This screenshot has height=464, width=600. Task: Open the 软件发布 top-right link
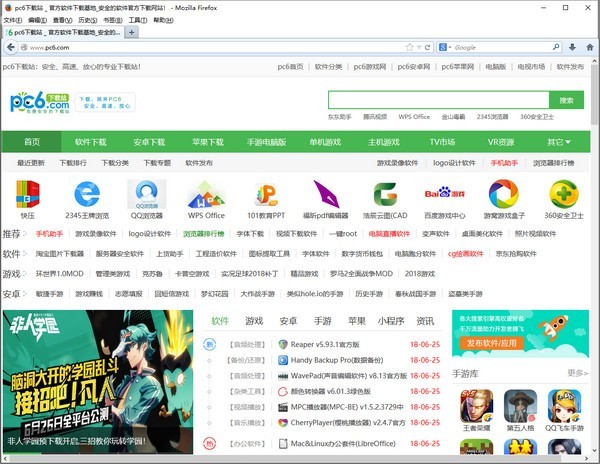click(570, 67)
